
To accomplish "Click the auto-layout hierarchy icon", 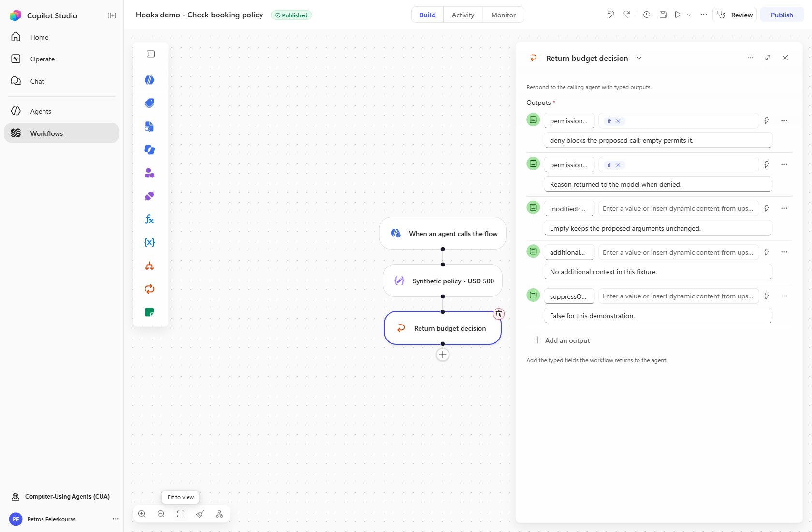I will [x=219, y=514].
